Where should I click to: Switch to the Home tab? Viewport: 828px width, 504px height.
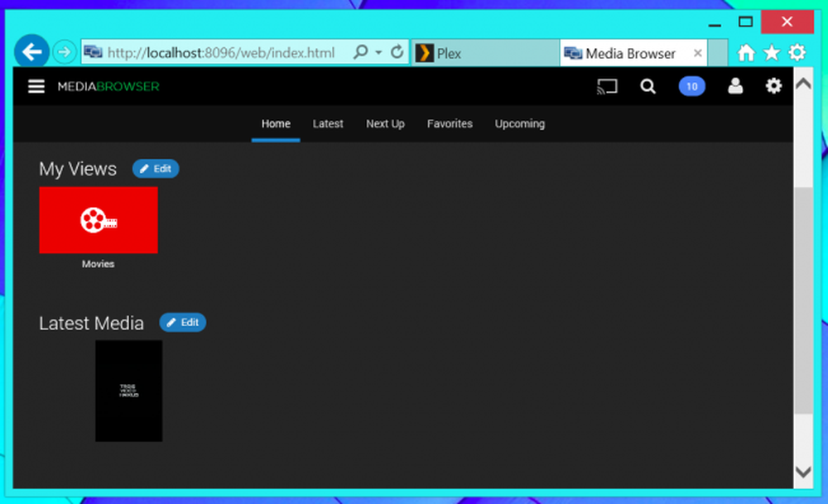(276, 124)
